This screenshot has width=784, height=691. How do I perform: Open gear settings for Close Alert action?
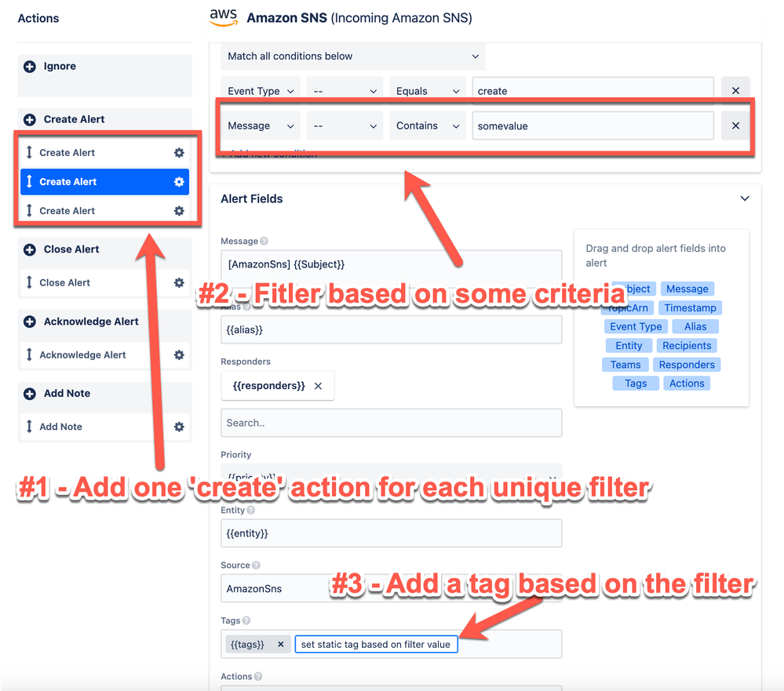click(x=179, y=283)
